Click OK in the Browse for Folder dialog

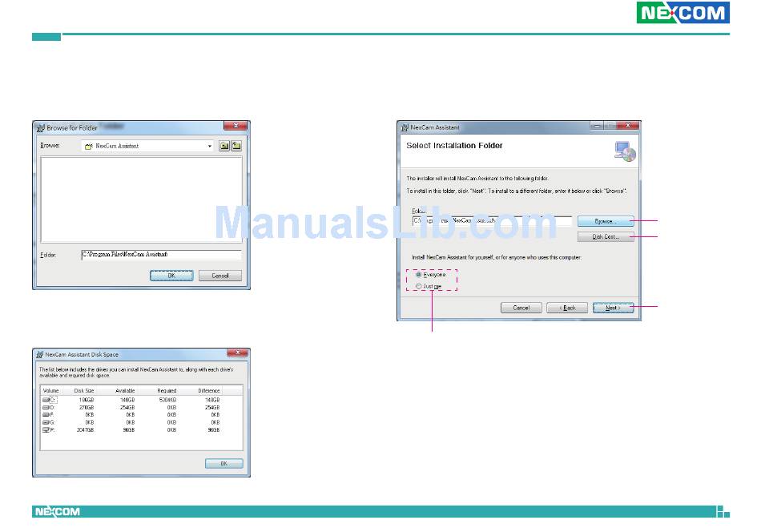tap(171, 276)
